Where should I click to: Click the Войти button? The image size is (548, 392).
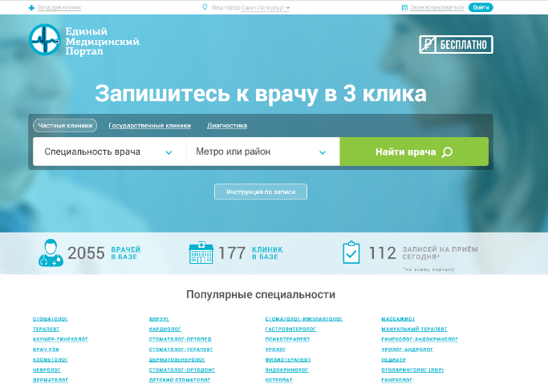coord(481,7)
